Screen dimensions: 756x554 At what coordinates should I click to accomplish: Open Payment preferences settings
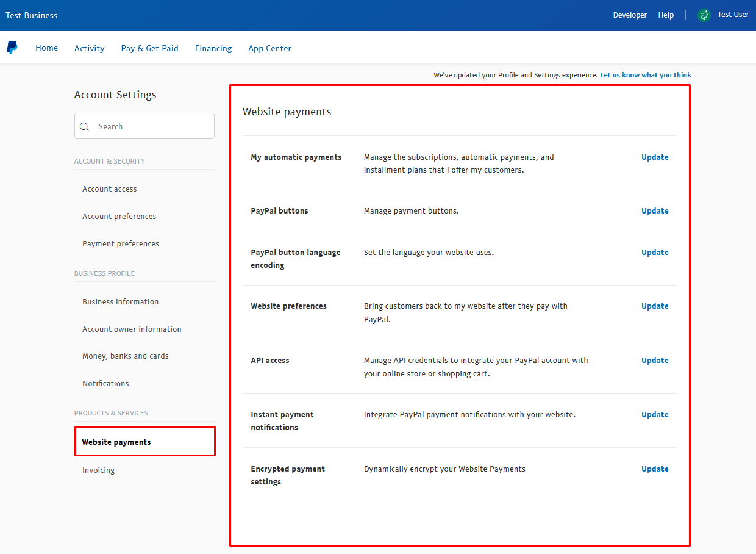point(121,244)
